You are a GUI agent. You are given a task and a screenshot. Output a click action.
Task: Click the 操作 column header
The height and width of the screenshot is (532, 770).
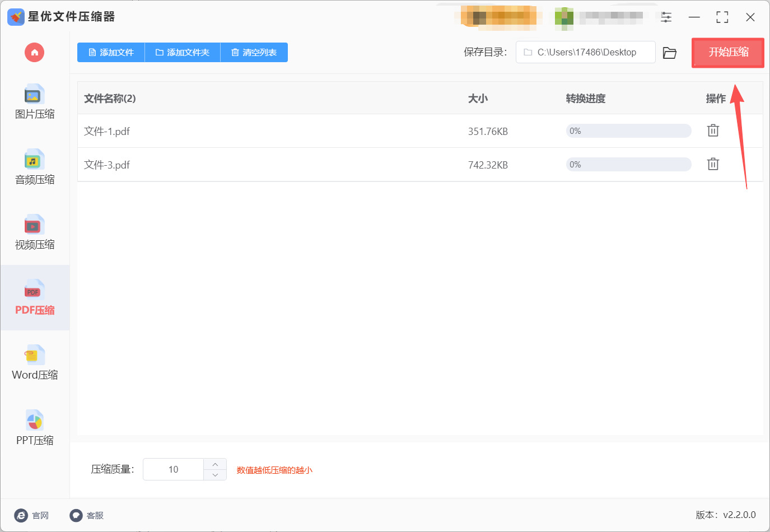point(716,99)
